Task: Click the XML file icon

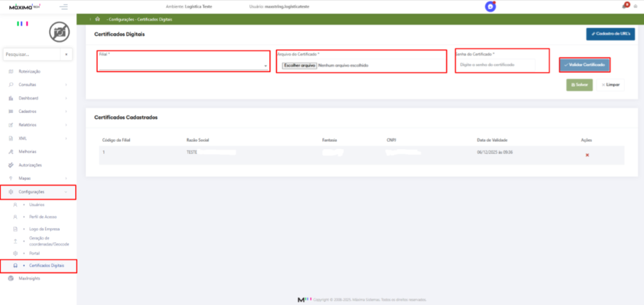Action: coord(11,138)
